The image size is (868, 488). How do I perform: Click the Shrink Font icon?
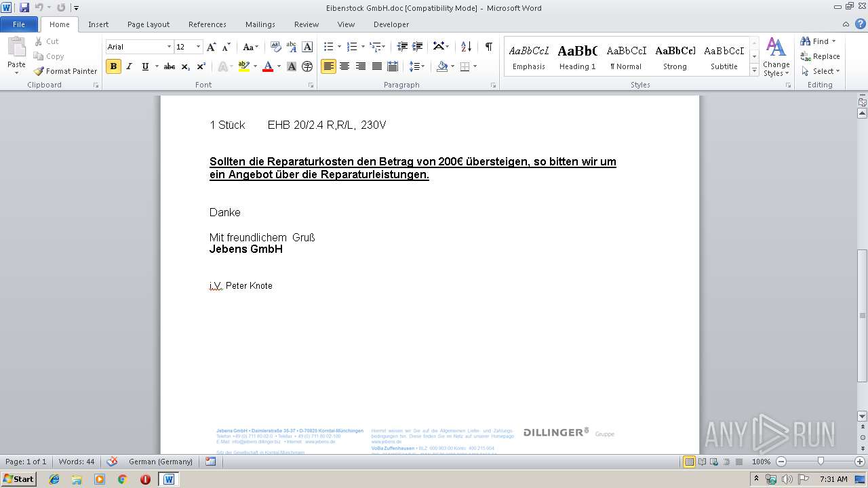[x=226, y=47]
